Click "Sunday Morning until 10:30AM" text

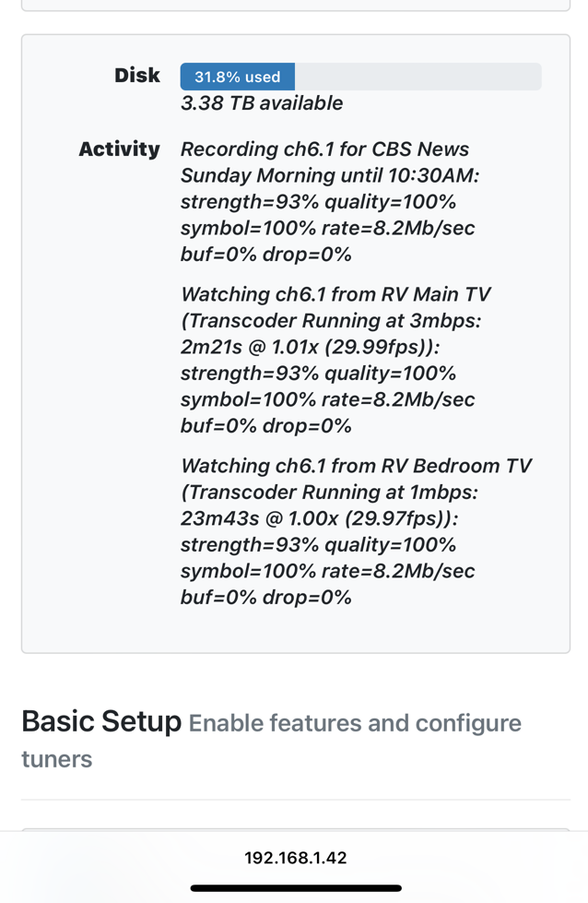pyautogui.click(x=329, y=175)
